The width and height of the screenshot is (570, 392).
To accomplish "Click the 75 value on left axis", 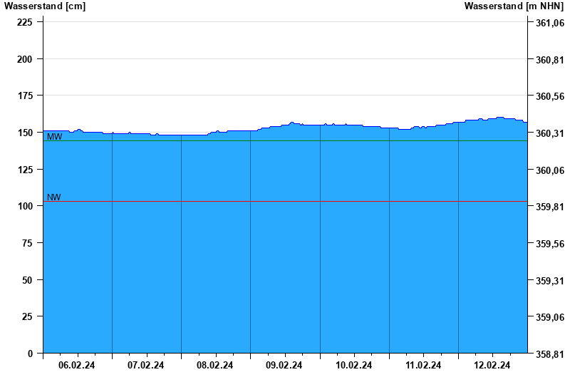I will tap(27, 243).
